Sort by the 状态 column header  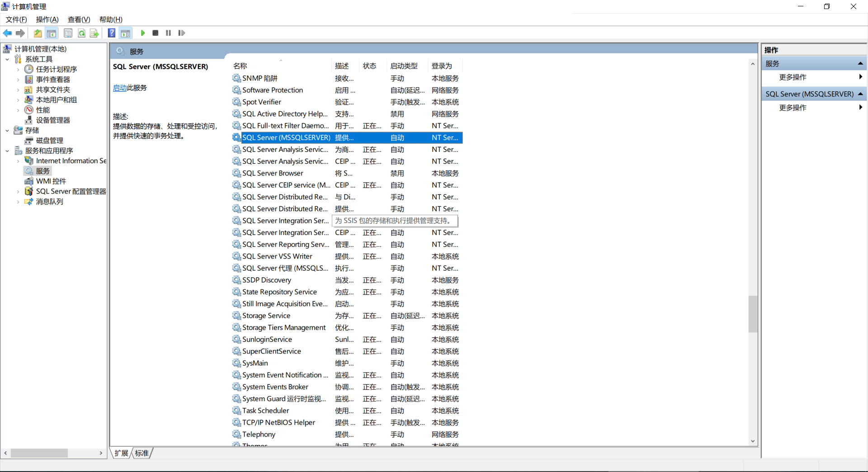(373, 66)
